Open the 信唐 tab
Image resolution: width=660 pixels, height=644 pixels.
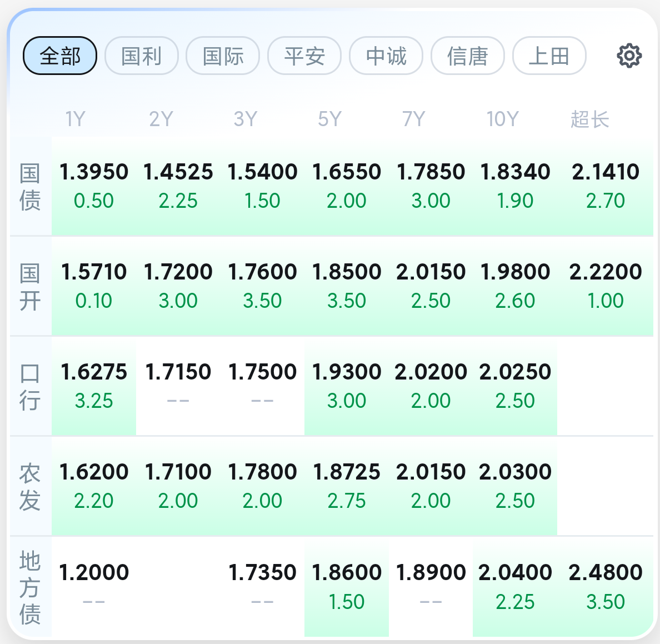point(468,56)
